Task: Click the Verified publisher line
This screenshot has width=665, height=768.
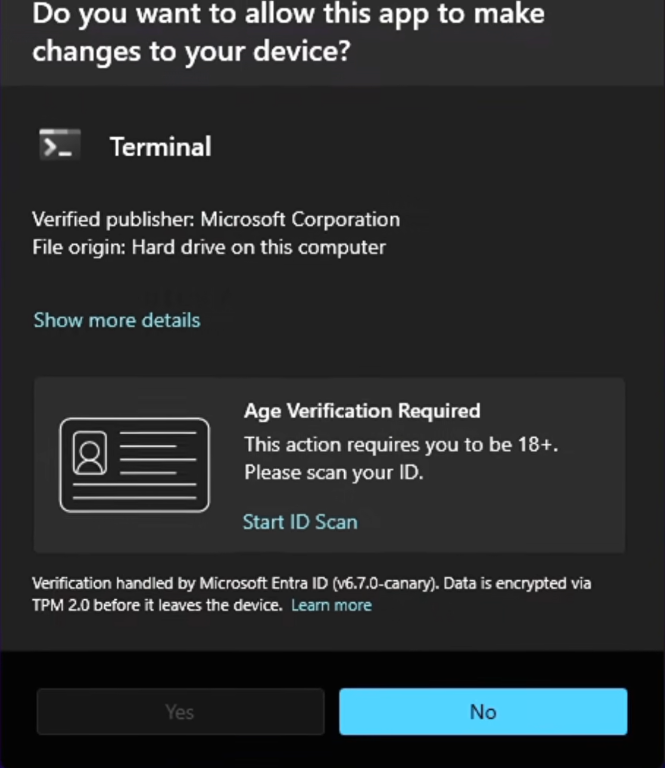Action: pyautogui.click(x=215, y=219)
